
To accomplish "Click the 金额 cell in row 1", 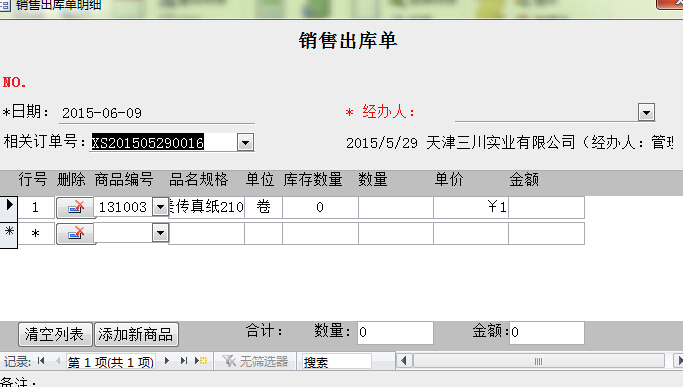I will click(546, 207).
